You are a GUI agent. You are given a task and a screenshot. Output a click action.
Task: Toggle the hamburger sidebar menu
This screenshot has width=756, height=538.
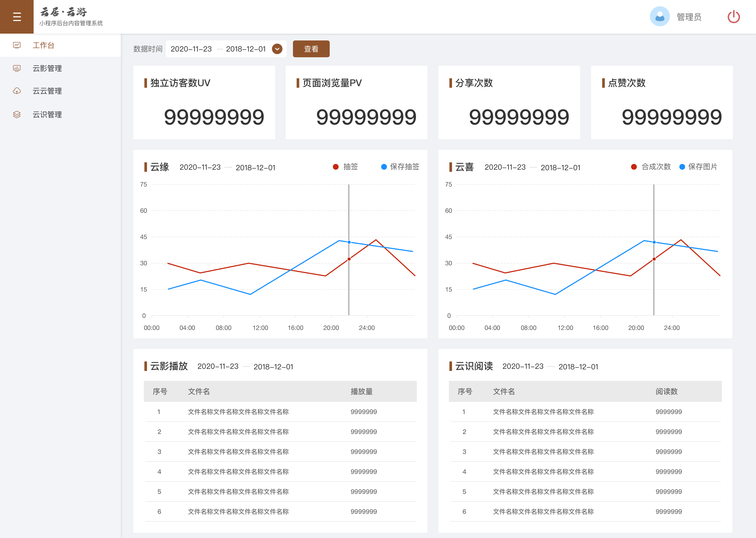pos(17,17)
